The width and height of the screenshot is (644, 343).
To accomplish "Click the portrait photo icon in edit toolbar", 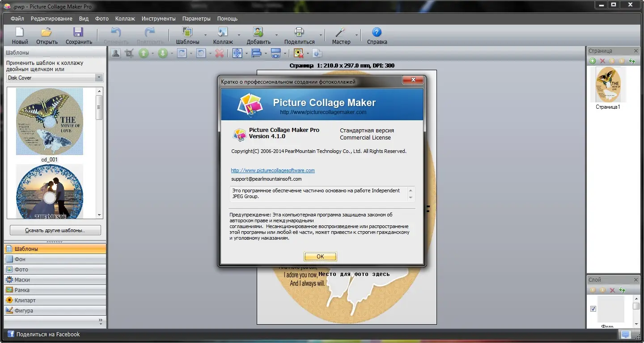I will tap(116, 53).
